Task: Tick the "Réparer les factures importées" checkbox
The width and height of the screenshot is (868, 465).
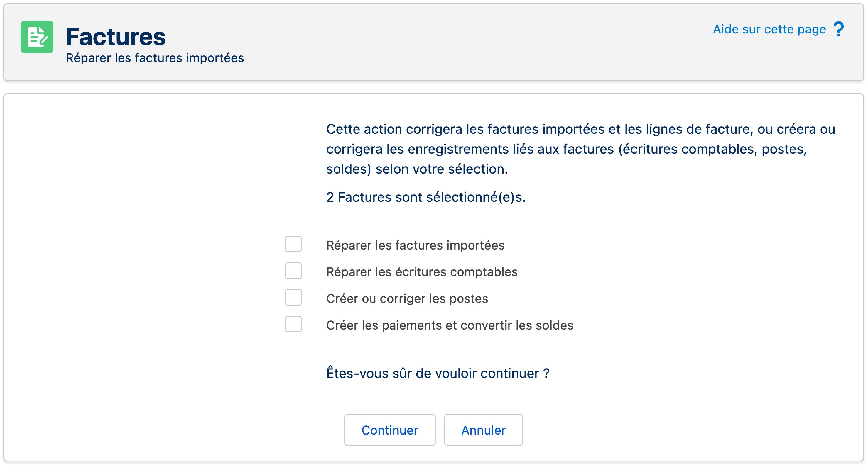Action: tap(293, 244)
